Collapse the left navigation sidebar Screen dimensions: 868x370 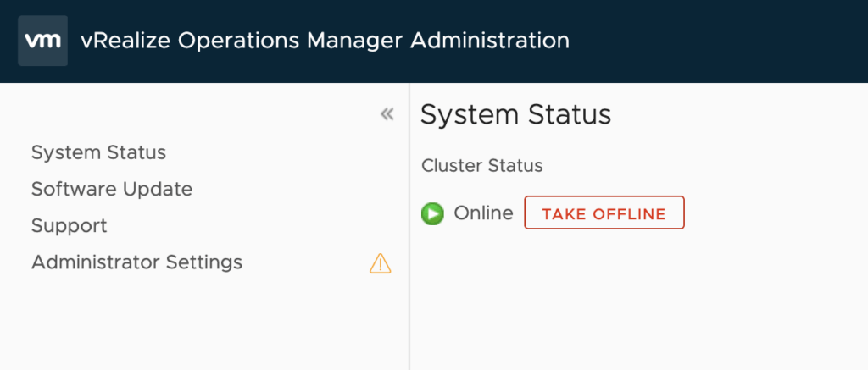point(387,114)
